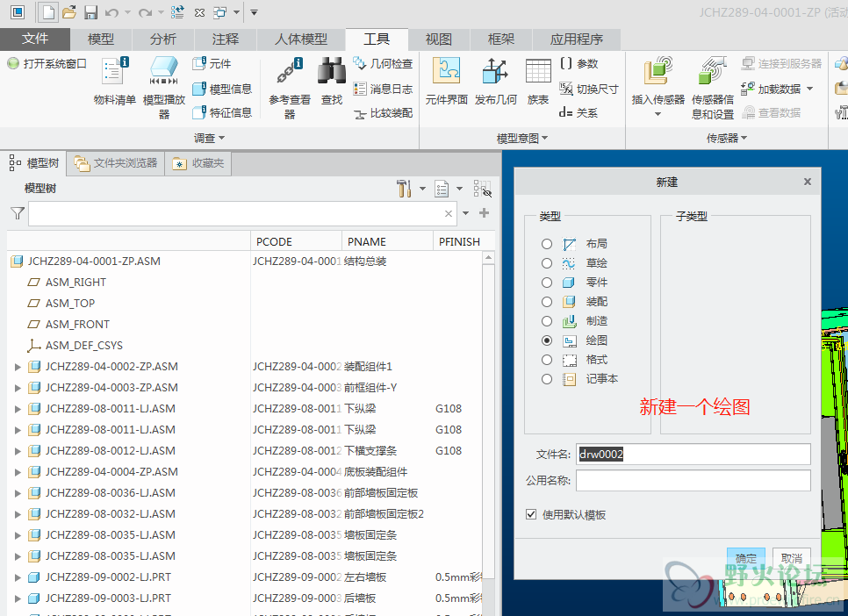Open 物料清单 (Bill of Materials)
The image size is (848, 616).
click(x=114, y=81)
